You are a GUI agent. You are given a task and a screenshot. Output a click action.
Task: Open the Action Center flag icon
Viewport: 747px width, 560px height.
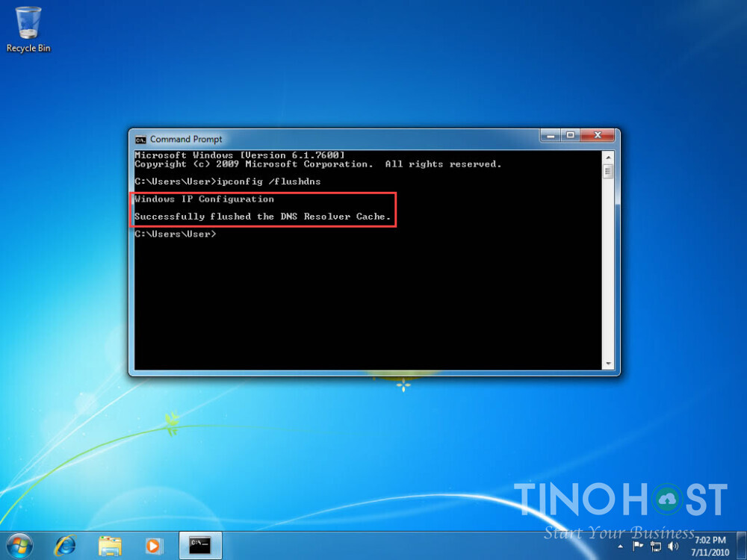pyautogui.click(x=638, y=546)
